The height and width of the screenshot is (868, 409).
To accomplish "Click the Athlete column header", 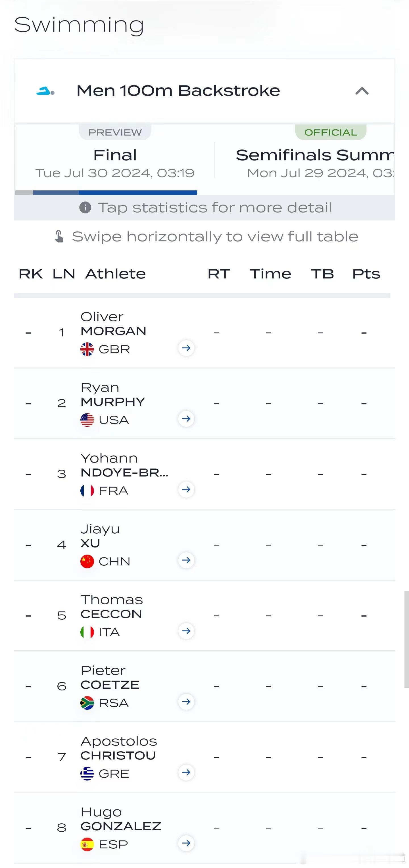I will pyautogui.click(x=115, y=274).
